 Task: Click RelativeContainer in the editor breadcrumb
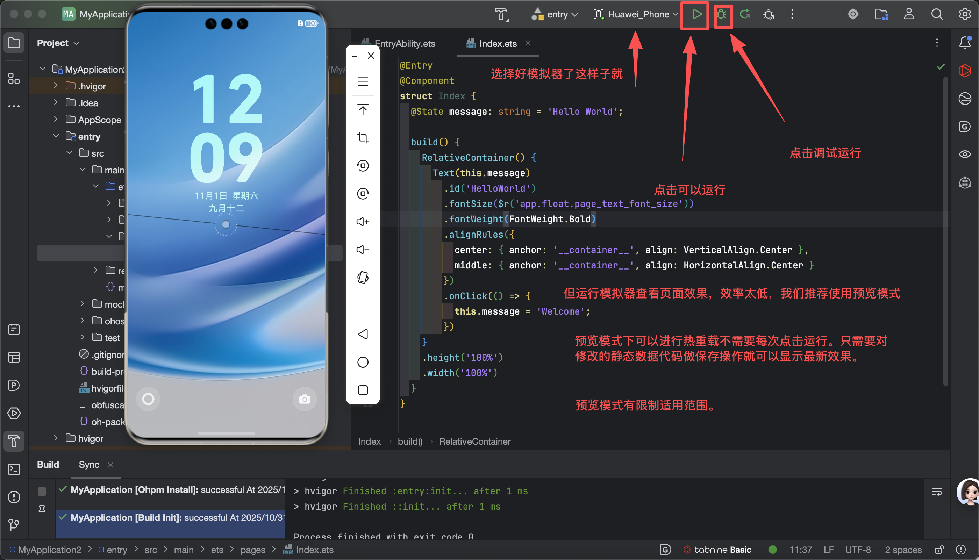coord(475,441)
